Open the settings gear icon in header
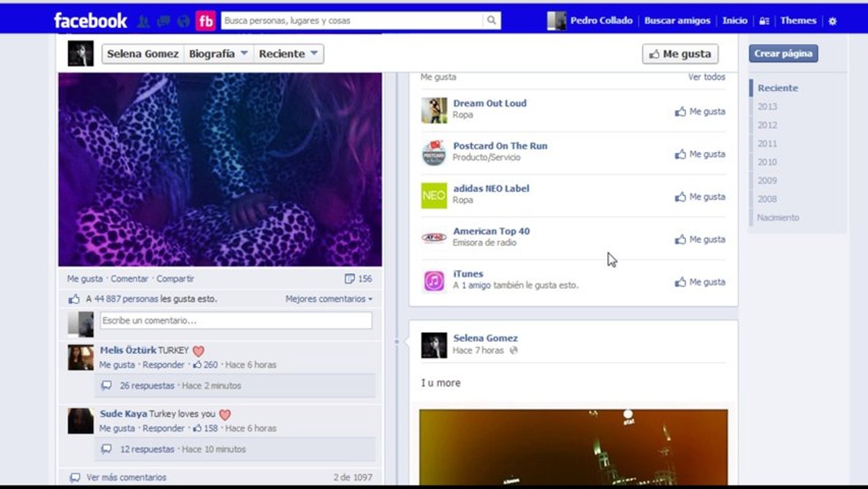 [833, 21]
